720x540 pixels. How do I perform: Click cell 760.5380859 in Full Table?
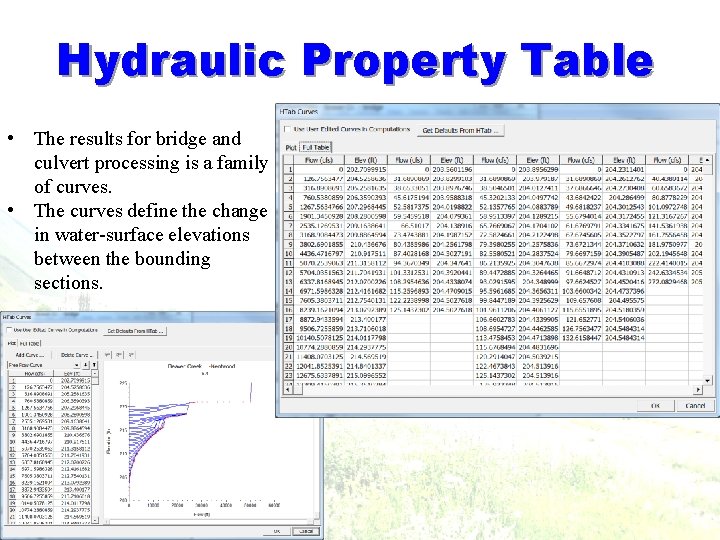click(319, 197)
